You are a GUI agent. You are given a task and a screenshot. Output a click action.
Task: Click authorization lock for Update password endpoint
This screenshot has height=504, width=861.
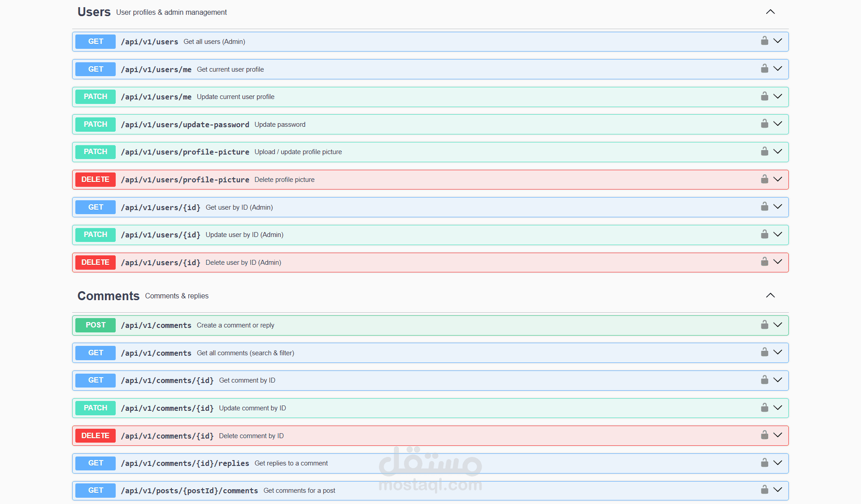click(x=765, y=124)
